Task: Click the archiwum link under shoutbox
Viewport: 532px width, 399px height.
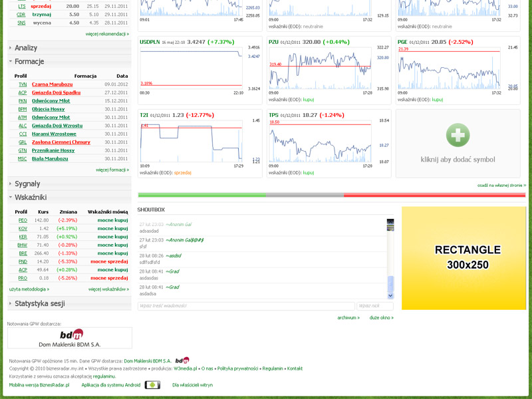Action: 348,318
